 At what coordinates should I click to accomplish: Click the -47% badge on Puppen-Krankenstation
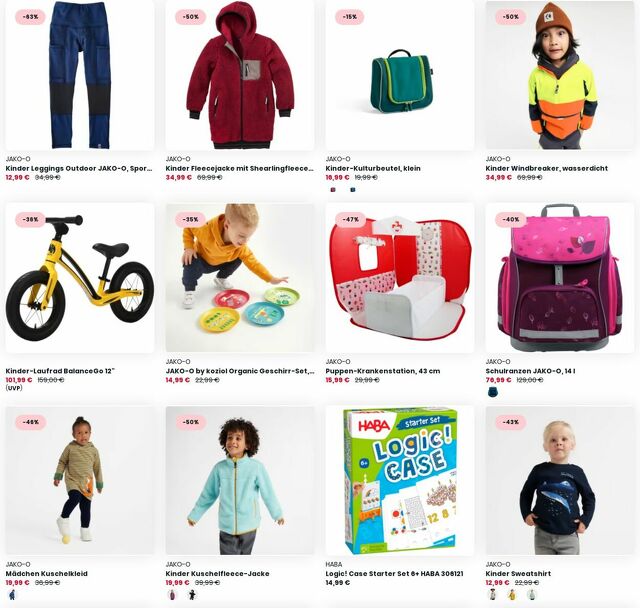click(350, 220)
